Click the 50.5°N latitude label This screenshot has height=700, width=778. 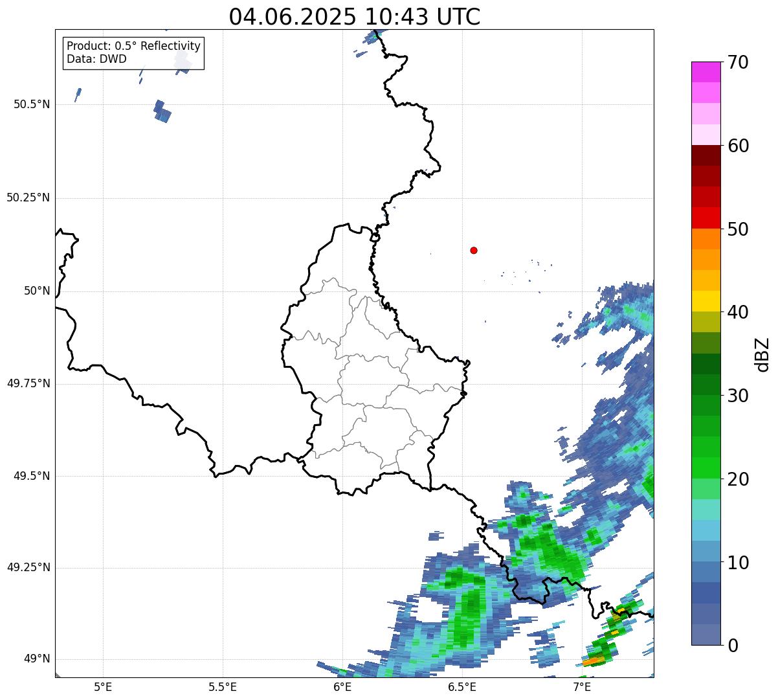click(31, 105)
